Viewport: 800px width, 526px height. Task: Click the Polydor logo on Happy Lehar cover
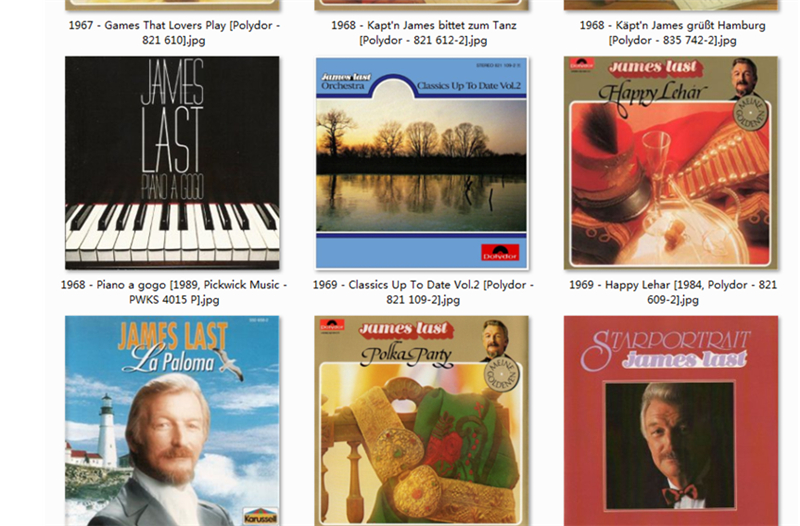[x=582, y=64]
